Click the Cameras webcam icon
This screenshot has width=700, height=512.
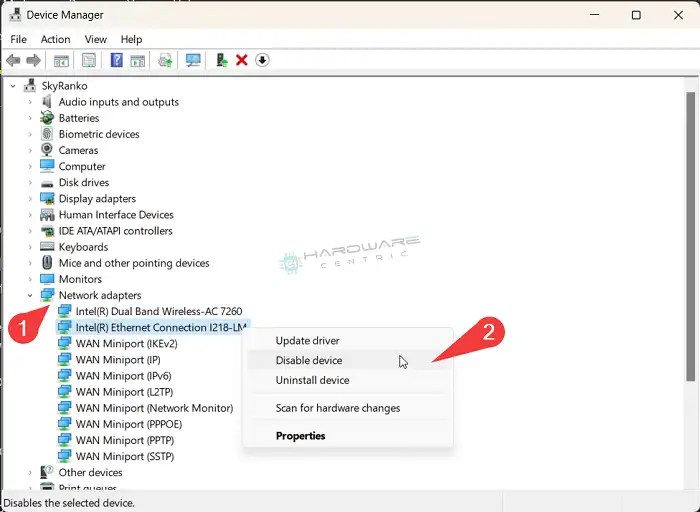coord(47,150)
